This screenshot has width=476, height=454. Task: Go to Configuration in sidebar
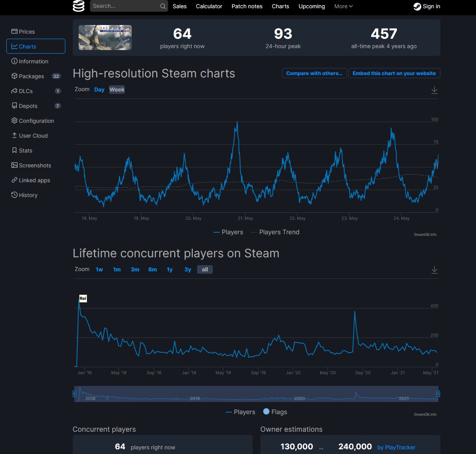point(36,121)
